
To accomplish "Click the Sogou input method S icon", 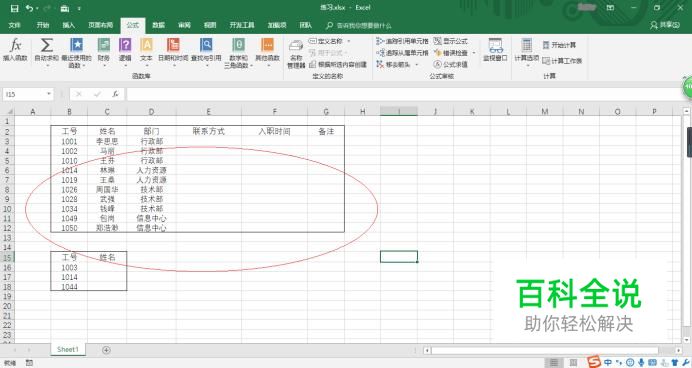I will coord(594,362).
